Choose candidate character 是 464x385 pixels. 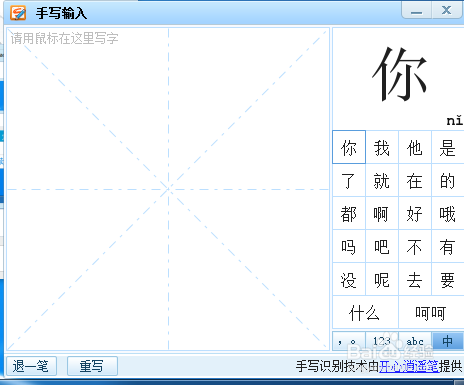[448, 147]
